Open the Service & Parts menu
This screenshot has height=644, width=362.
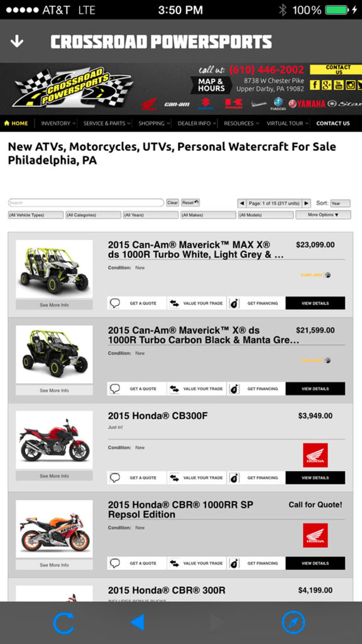tap(107, 123)
